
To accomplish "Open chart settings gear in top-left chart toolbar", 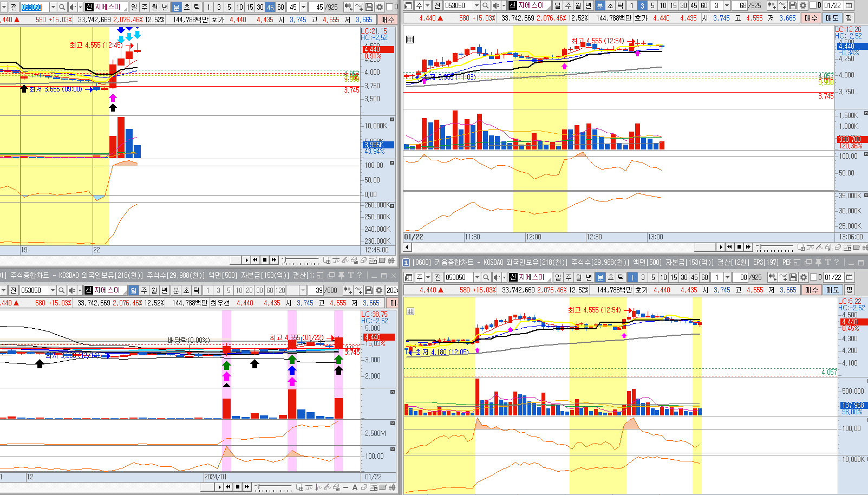I will [x=380, y=7].
